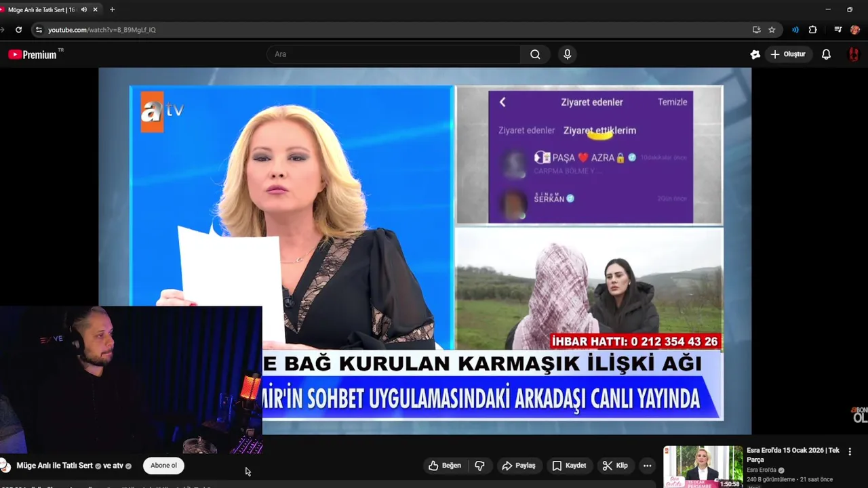Image resolution: width=868 pixels, height=488 pixels.
Task: Create a clip with Klip button
Action: pyautogui.click(x=616, y=466)
